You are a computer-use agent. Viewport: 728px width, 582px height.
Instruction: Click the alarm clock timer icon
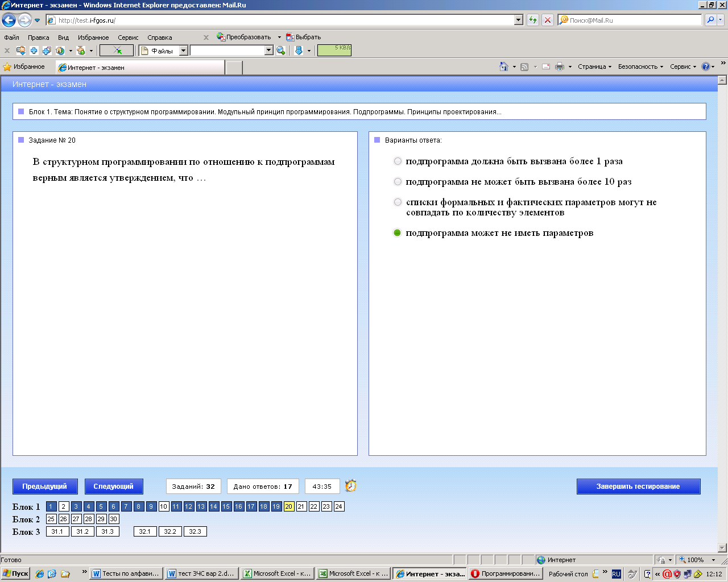(351, 486)
